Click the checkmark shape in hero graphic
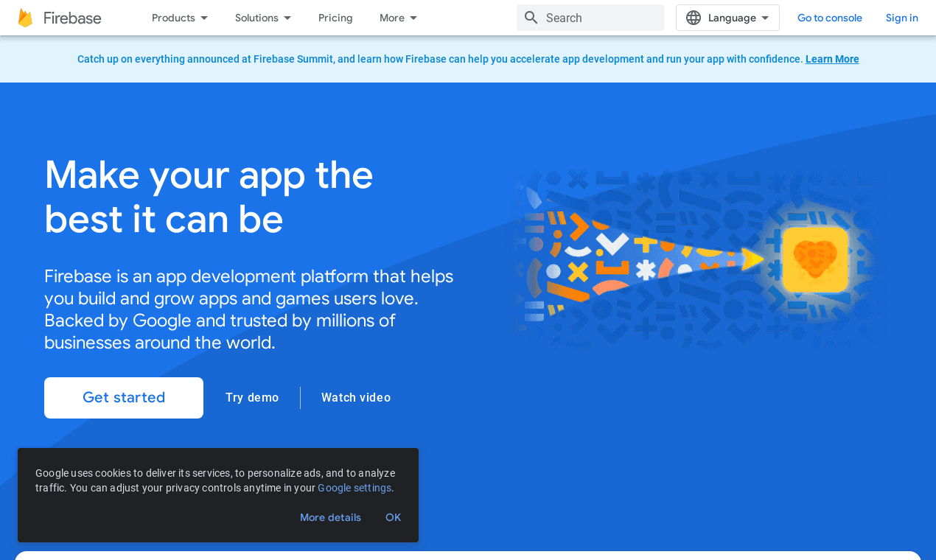Image resolution: width=936 pixels, height=560 pixels. coord(612,242)
